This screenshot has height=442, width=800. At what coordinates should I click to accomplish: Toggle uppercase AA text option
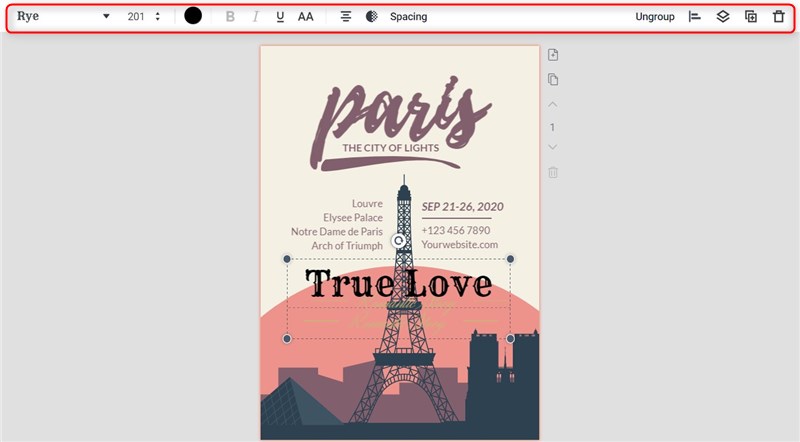click(306, 17)
